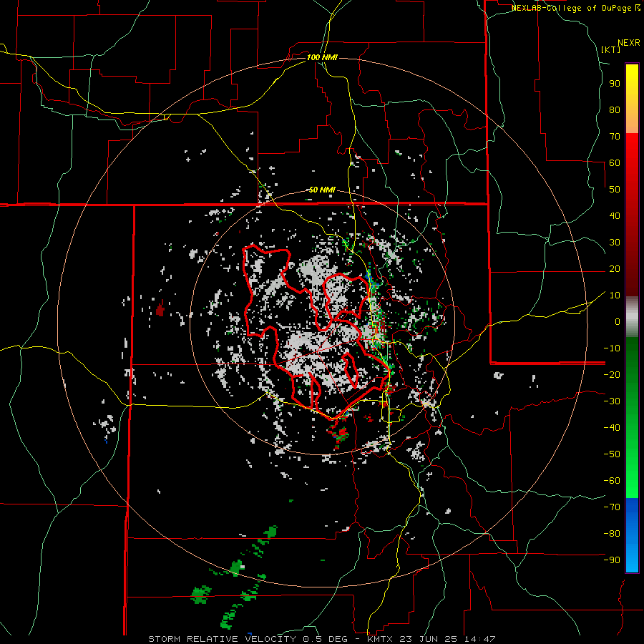This screenshot has width=644, height=644.
Task: Click the -40 value on velocity scale
Action: pos(612,428)
